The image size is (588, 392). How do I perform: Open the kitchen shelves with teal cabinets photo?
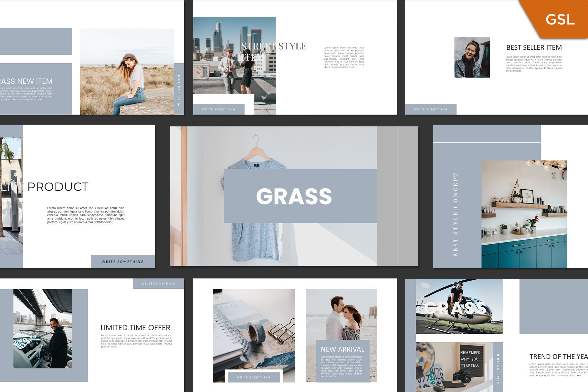pos(524,214)
